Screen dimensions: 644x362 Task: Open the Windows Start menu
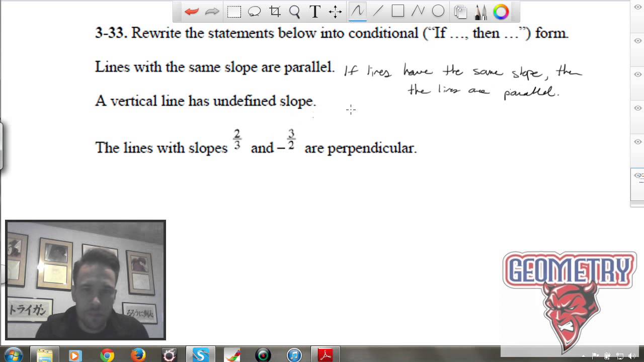pyautogui.click(x=13, y=355)
